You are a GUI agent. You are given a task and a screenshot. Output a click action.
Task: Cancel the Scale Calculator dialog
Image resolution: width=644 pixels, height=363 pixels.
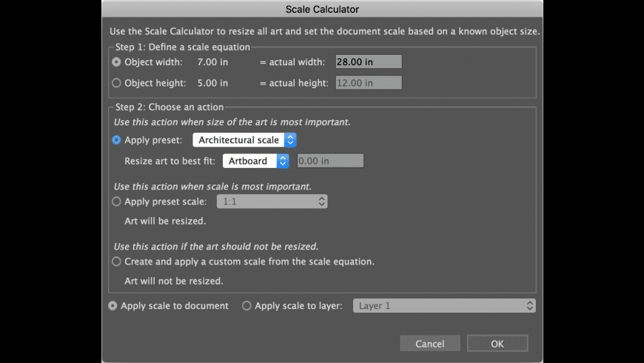click(430, 344)
